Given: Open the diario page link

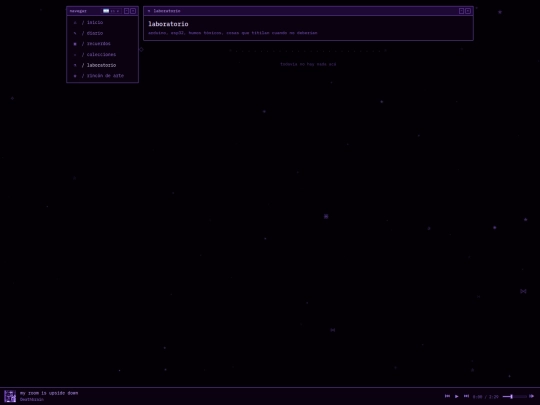Looking at the screenshot, I should [x=102, y=33].
